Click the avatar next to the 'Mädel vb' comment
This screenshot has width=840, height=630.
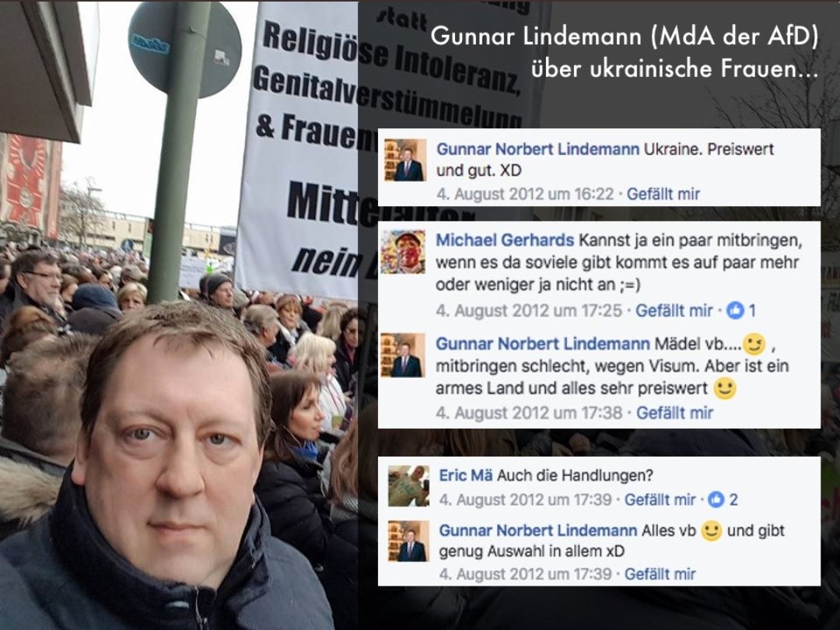tap(403, 355)
